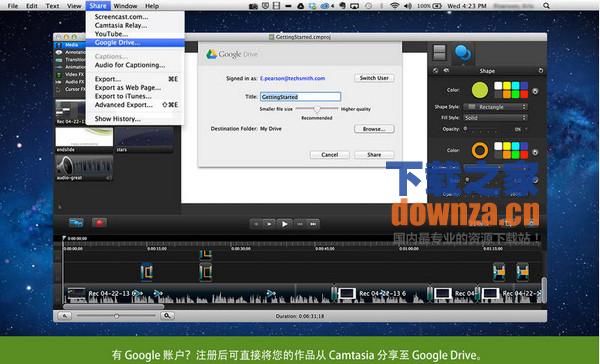
Task: Pick the white fill color swatch
Action: [498, 86]
